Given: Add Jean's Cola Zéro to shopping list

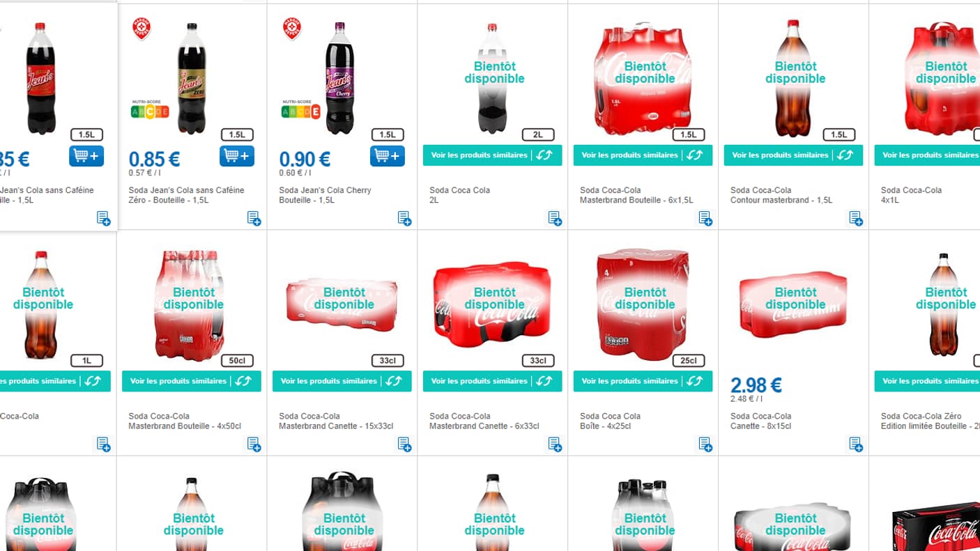Looking at the screenshot, I should pos(254,219).
